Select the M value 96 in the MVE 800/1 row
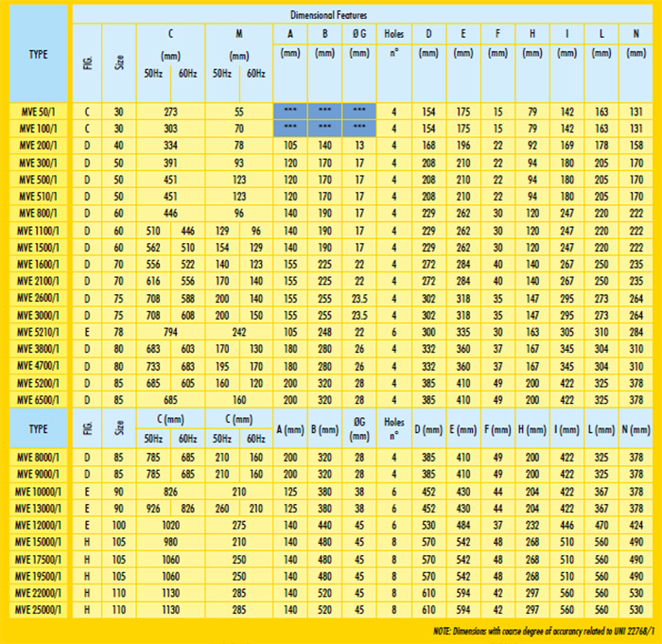 click(x=239, y=214)
